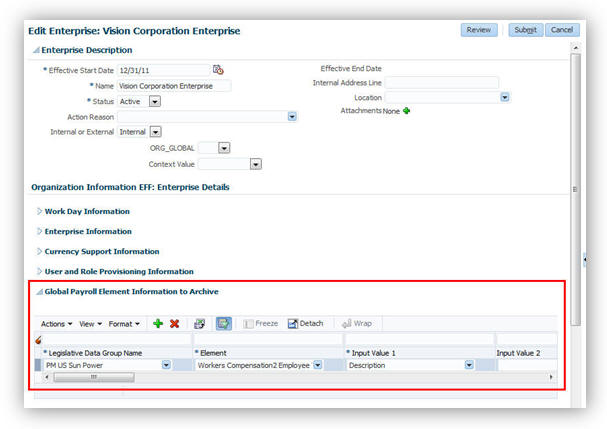Click the Cancel button
The width and height of the screenshot is (607, 429).
coord(562,30)
